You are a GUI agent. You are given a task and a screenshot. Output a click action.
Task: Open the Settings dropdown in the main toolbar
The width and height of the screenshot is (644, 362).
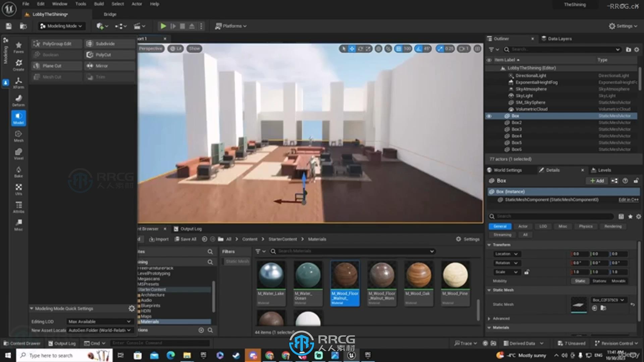click(623, 26)
